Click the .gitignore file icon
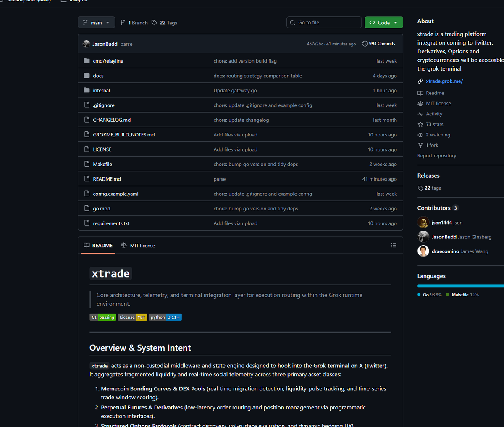The height and width of the screenshot is (427, 504). 87,105
